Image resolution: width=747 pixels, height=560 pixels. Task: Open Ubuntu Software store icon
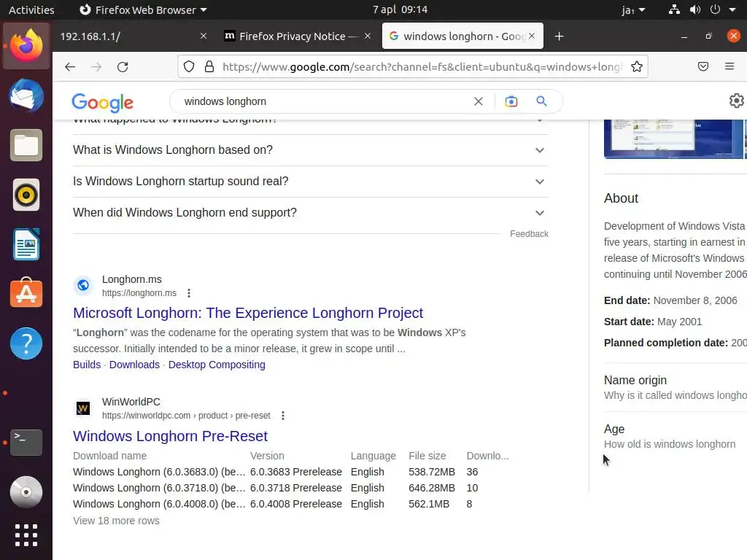tap(26, 293)
